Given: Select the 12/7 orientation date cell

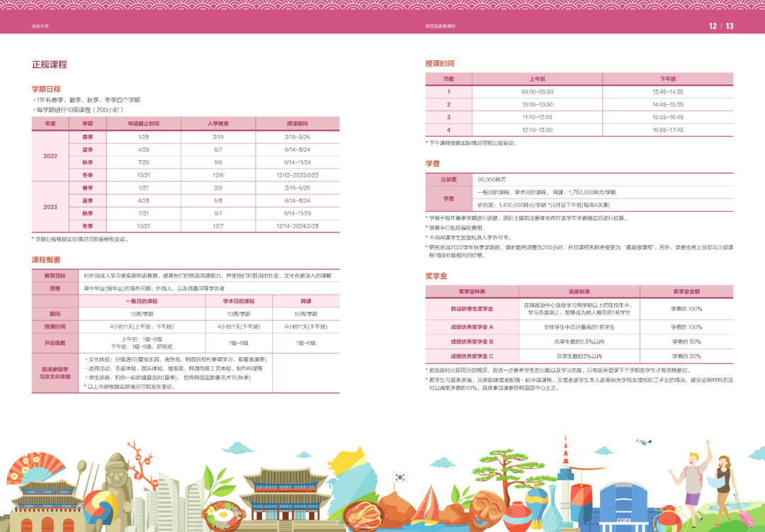Looking at the screenshot, I should pos(218,226).
